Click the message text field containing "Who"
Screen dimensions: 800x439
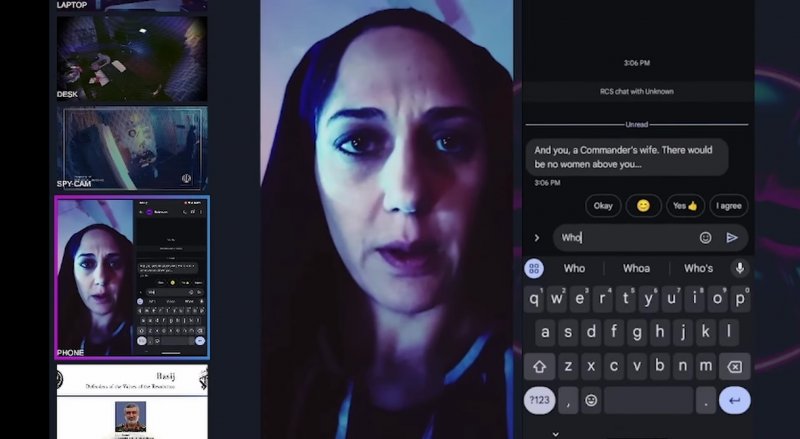[x=625, y=237]
